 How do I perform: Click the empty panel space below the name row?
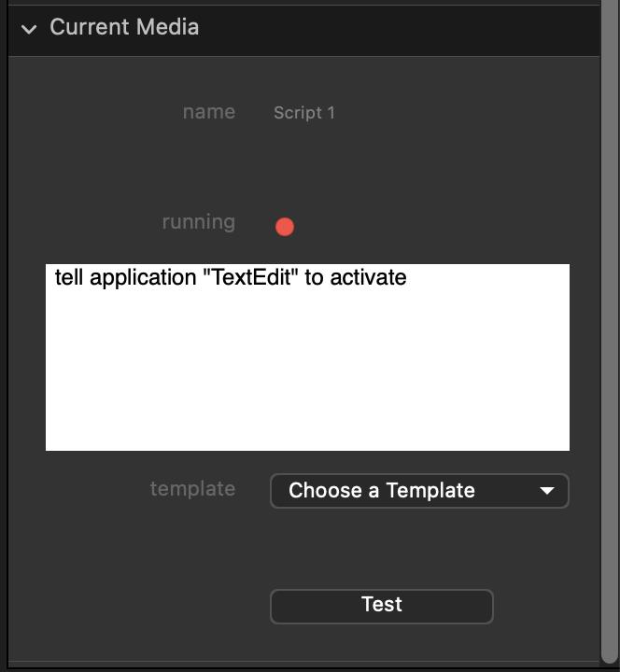coord(308,168)
